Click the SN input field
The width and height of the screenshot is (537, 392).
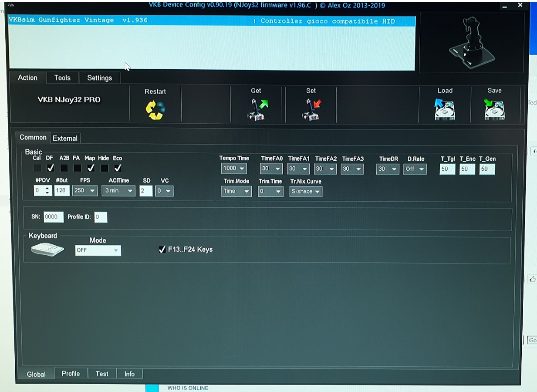(x=54, y=217)
